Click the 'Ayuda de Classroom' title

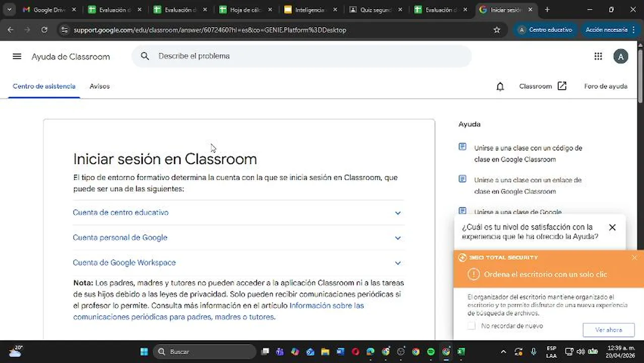tap(71, 56)
